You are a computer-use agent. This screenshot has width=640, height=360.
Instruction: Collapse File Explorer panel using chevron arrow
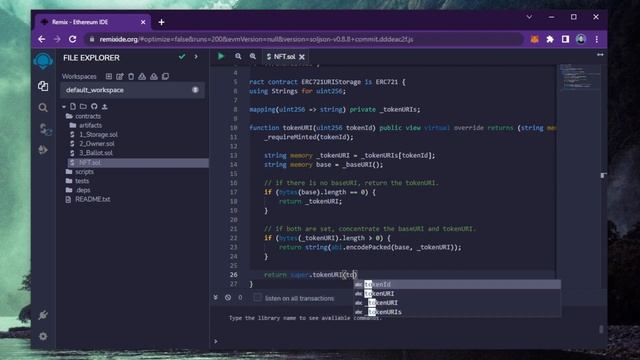click(196, 57)
